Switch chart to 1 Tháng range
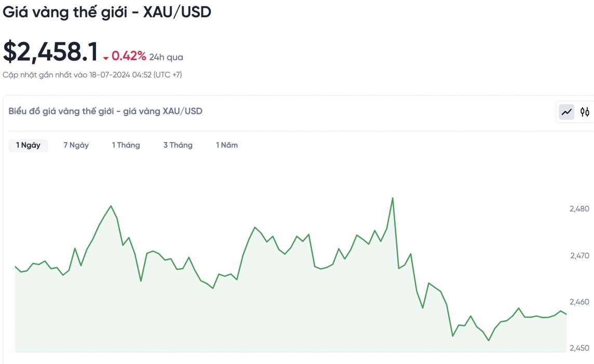The height and width of the screenshot is (364, 594). [126, 145]
